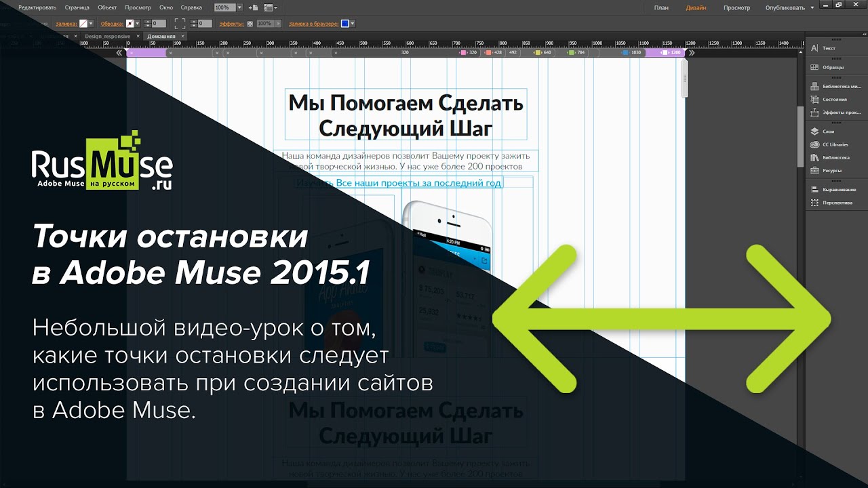Open the Состояния panel icon
Screen dimensions: 868x488
pyautogui.click(x=814, y=99)
